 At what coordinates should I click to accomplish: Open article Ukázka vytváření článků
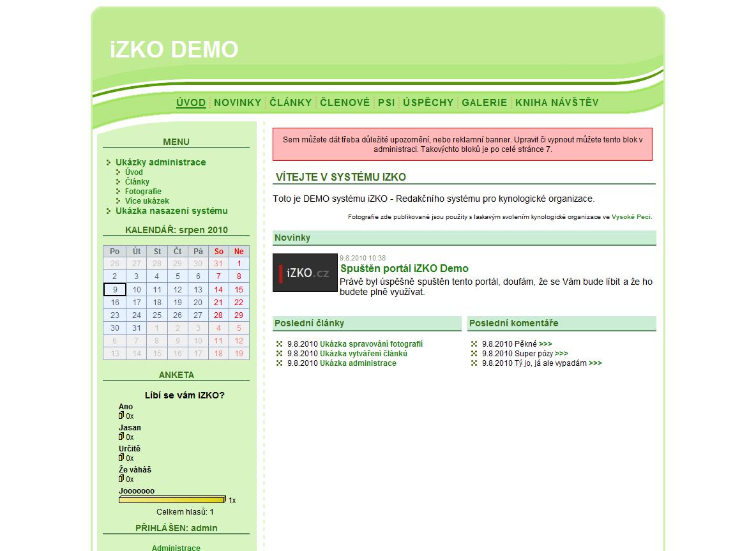(363, 353)
